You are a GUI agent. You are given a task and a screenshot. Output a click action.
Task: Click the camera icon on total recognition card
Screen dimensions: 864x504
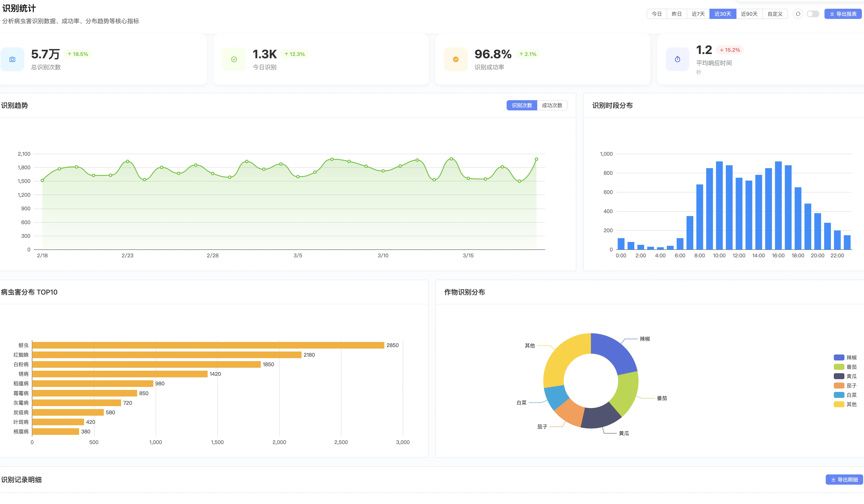(x=12, y=59)
